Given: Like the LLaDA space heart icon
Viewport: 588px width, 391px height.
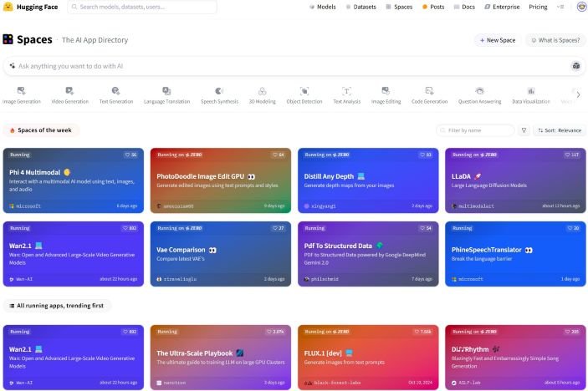Looking at the screenshot, I should coord(567,155).
